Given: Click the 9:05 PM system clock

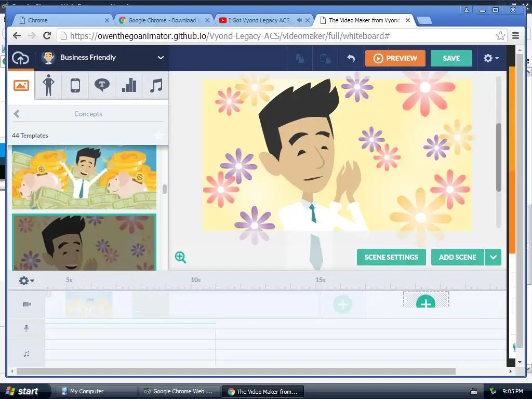Looking at the screenshot, I should pyautogui.click(x=513, y=391).
